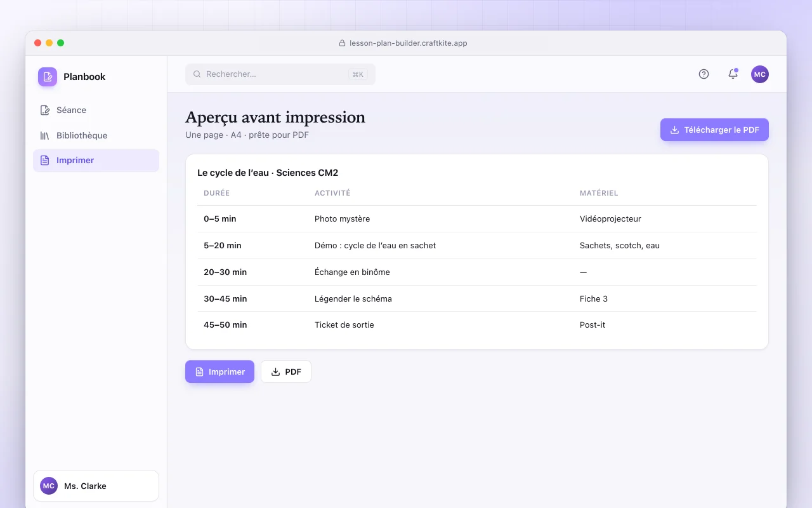Open the help question mark icon
Image resolution: width=812 pixels, height=508 pixels.
click(704, 74)
